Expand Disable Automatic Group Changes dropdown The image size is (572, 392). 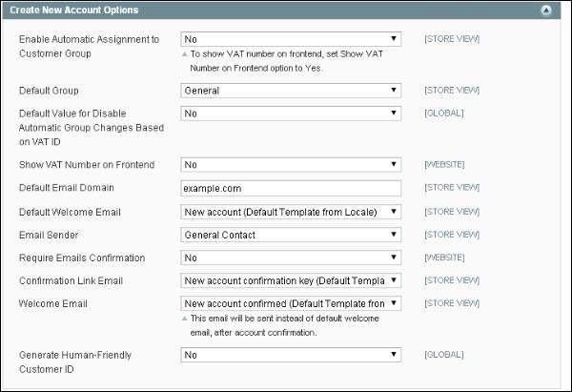(x=291, y=113)
